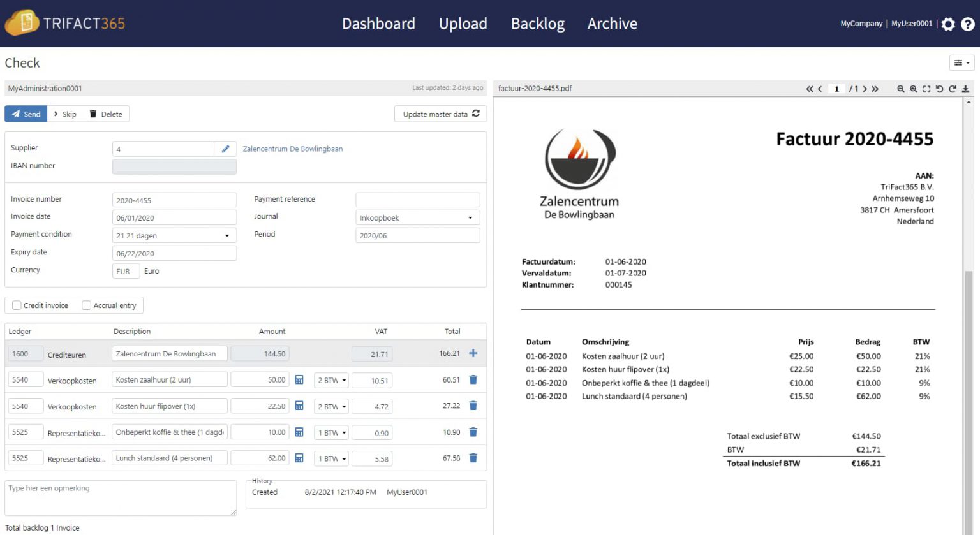Enable the Credit invoice checkbox
The image size is (980, 535).
pos(16,305)
